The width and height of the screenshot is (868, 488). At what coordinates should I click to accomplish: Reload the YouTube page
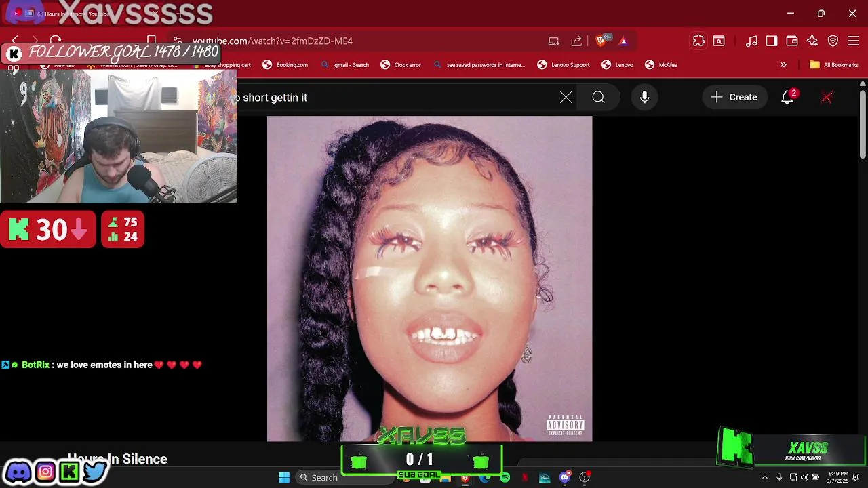[x=56, y=41]
